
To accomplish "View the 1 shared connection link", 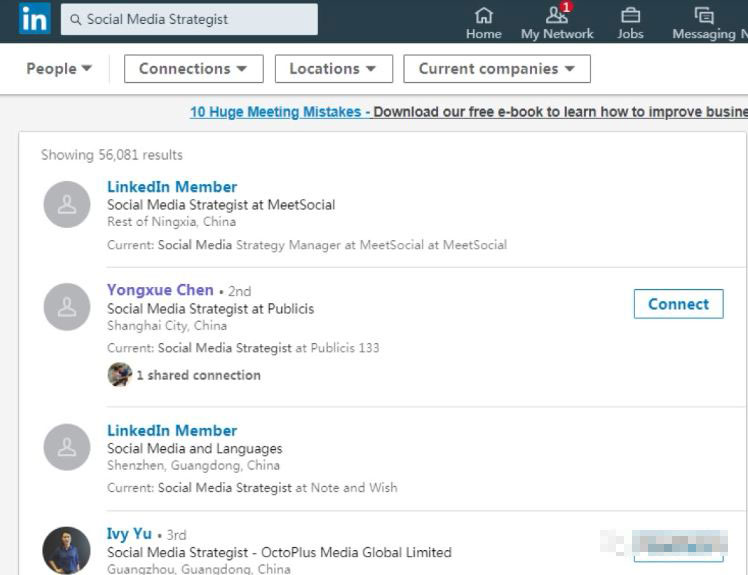I will [198, 375].
